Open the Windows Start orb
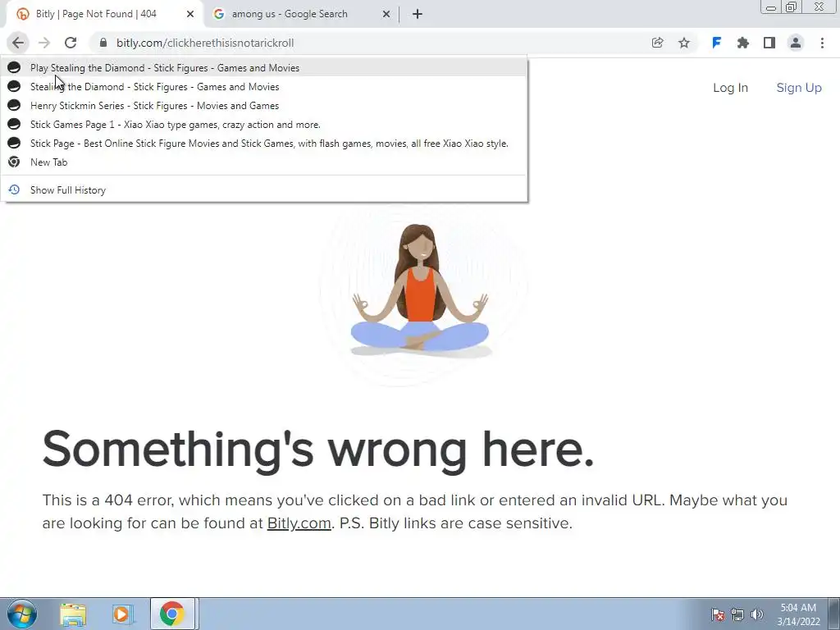840x630 pixels. pyautogui.click(x=22, y=614)
